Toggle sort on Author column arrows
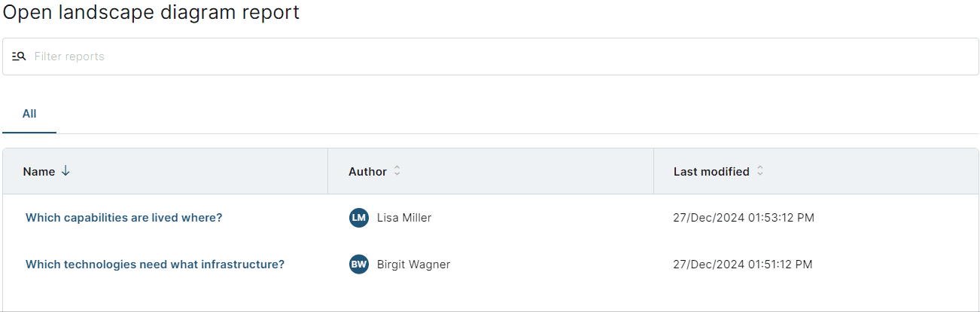Image resolution: width=980 pixels, height=312 pixels. (x=397, y=171)
